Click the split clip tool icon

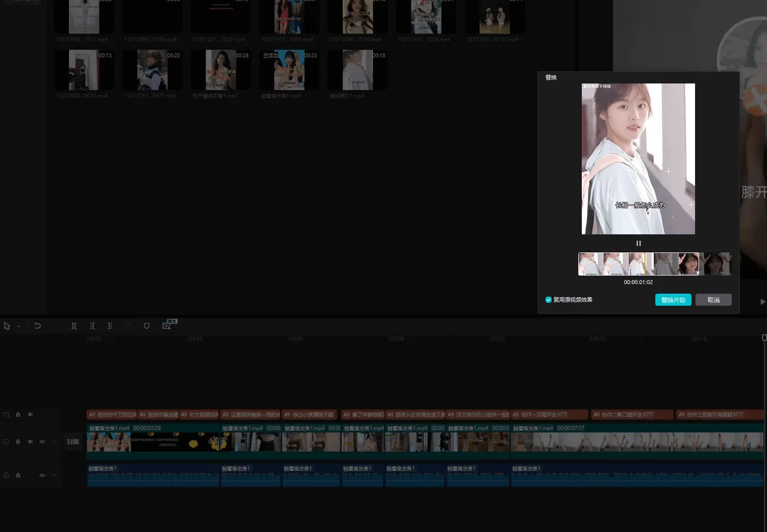tap(74, 326)
